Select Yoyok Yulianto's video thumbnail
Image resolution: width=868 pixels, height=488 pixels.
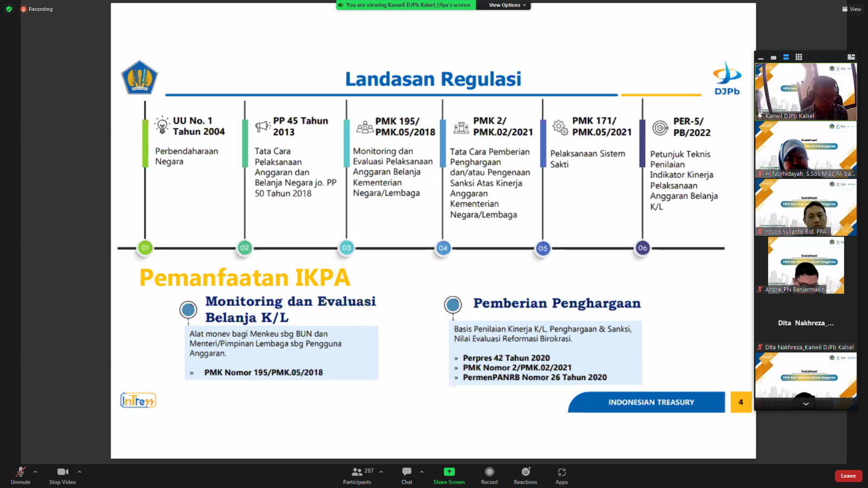pyautogui.click(x=806, y=207)
